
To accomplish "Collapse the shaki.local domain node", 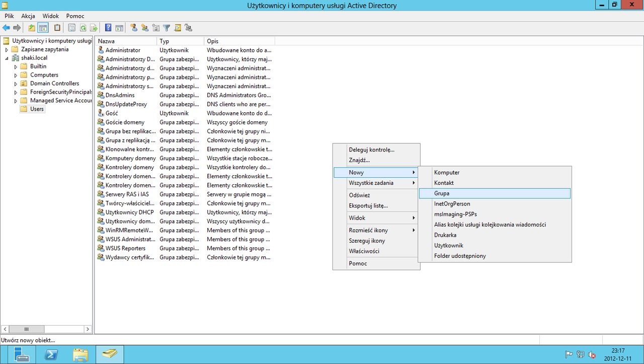I will coord(7,58).
